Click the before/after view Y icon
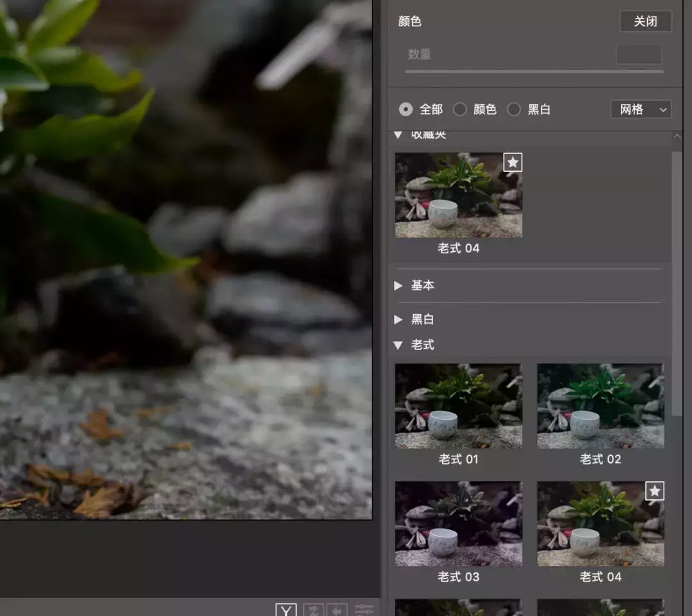Screen dimensions: 692x616 (x=286, y=610)
